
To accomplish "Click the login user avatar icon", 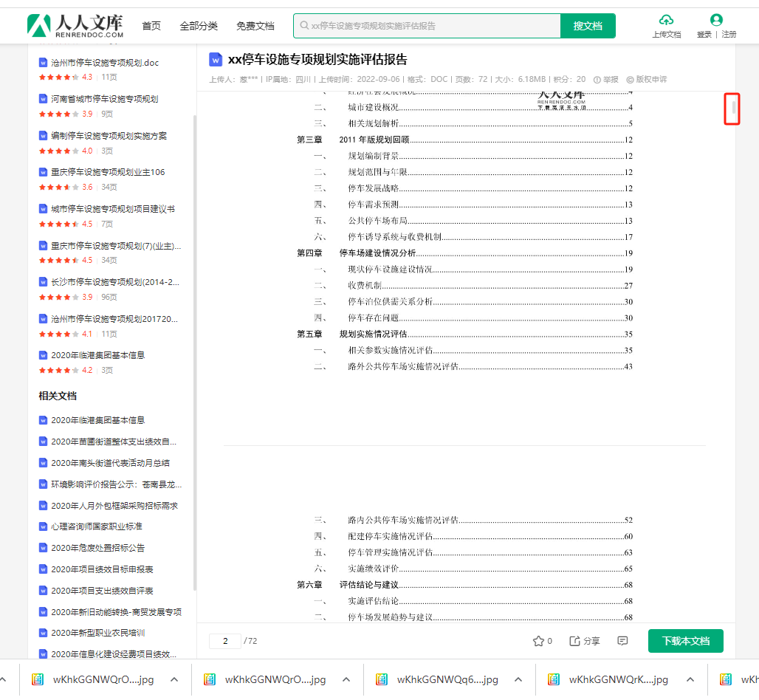I will 715,20.
